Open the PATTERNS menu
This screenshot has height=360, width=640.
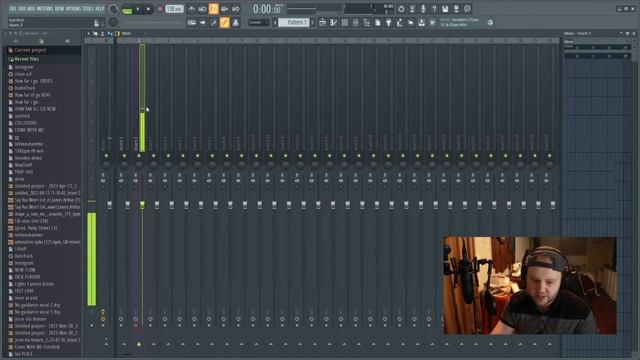pyautogui.click(x=46, y=9)
